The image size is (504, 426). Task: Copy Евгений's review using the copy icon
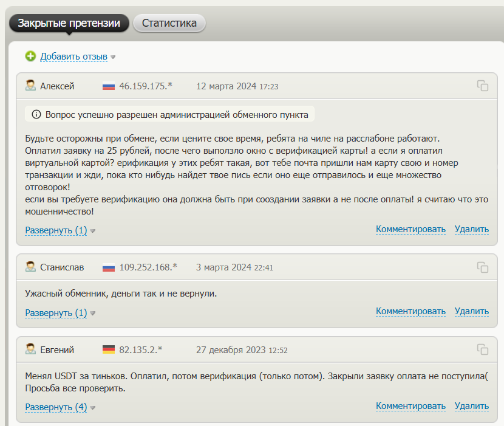coord(483,349)
